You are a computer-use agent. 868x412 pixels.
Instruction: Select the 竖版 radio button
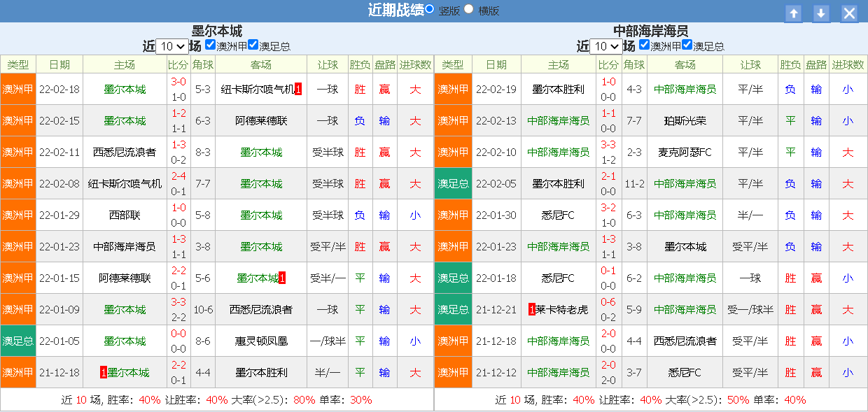[430, 10]
